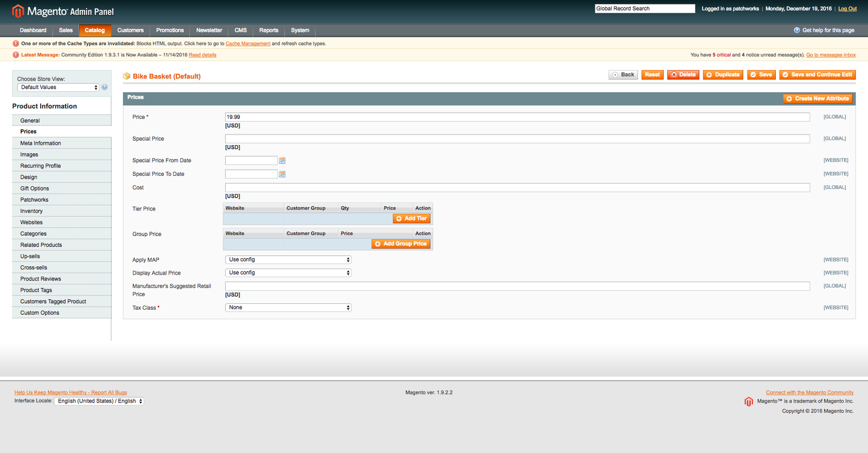868x453 pixels.
Task: Click the Magento Admin Panel logo
Action: coord(63,11)
